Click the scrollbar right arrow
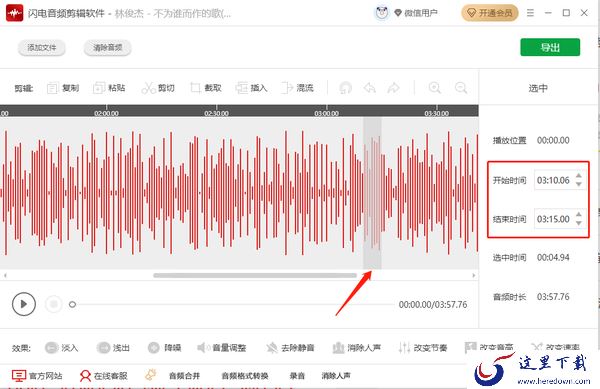This screenshot has height=389, width=600. click(x=474, y=275)
